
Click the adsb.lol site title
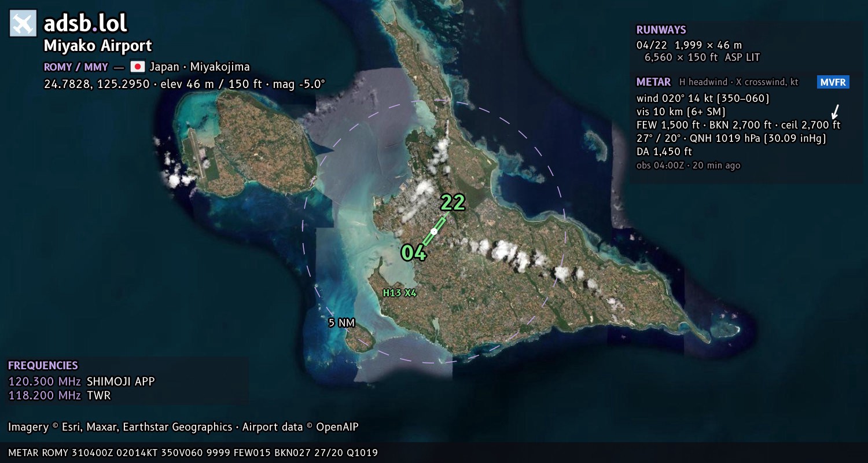(x=85, y=24)
